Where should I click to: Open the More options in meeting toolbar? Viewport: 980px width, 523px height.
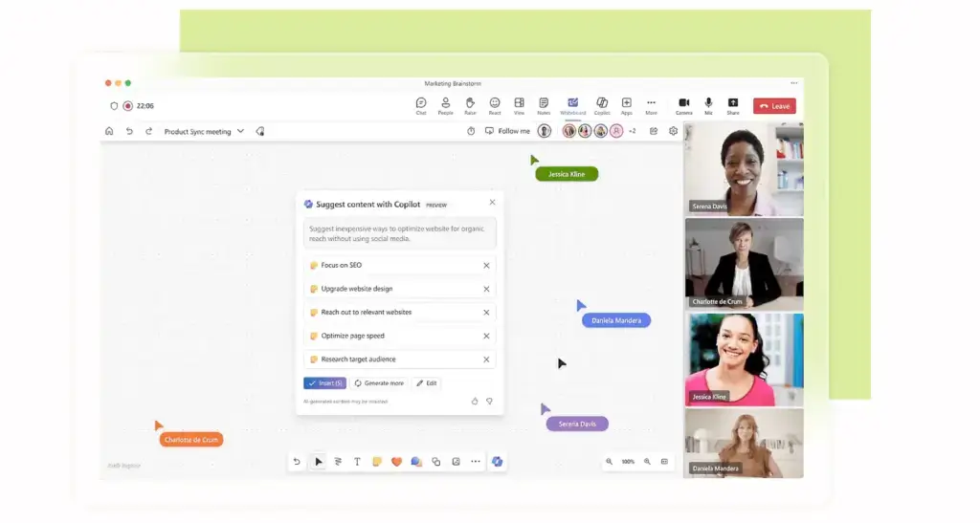(x=651, y=105)
